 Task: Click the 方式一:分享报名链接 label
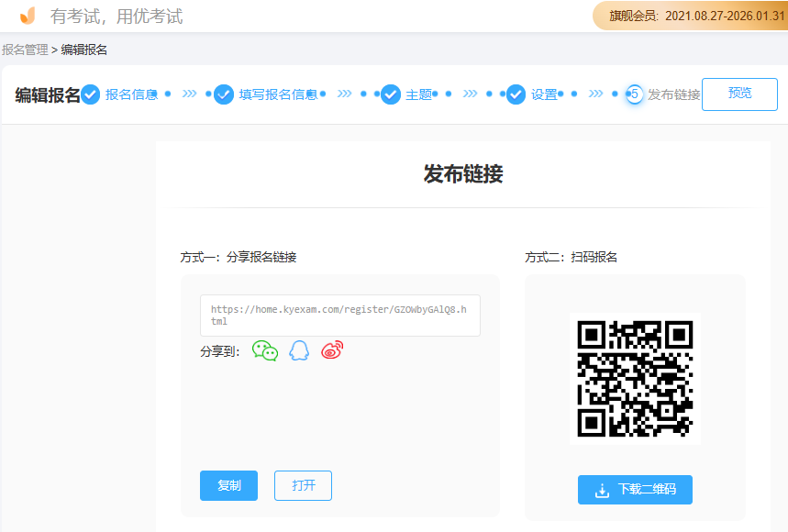click(239, 257)
